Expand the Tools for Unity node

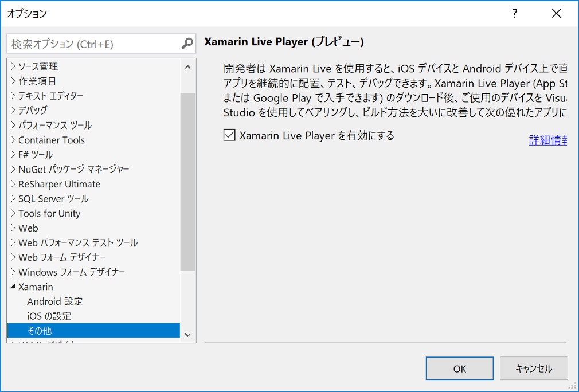pos(13,213)
